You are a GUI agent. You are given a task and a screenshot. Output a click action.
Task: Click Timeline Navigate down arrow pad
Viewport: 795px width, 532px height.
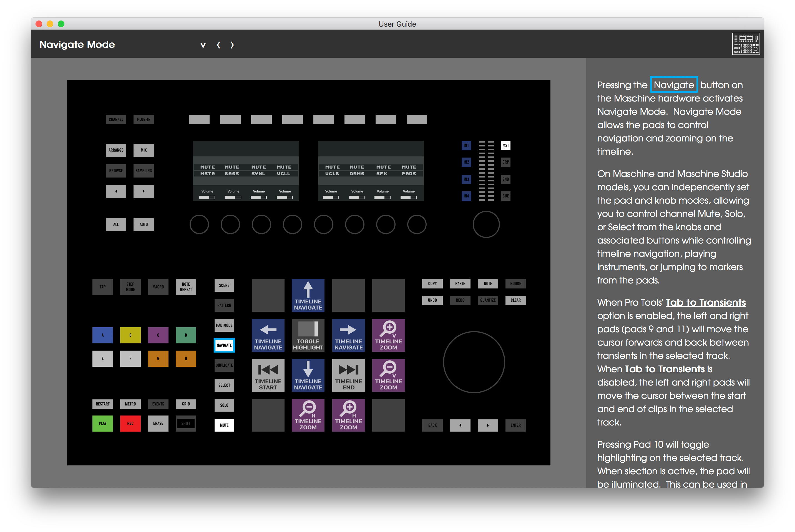[308, 375]
